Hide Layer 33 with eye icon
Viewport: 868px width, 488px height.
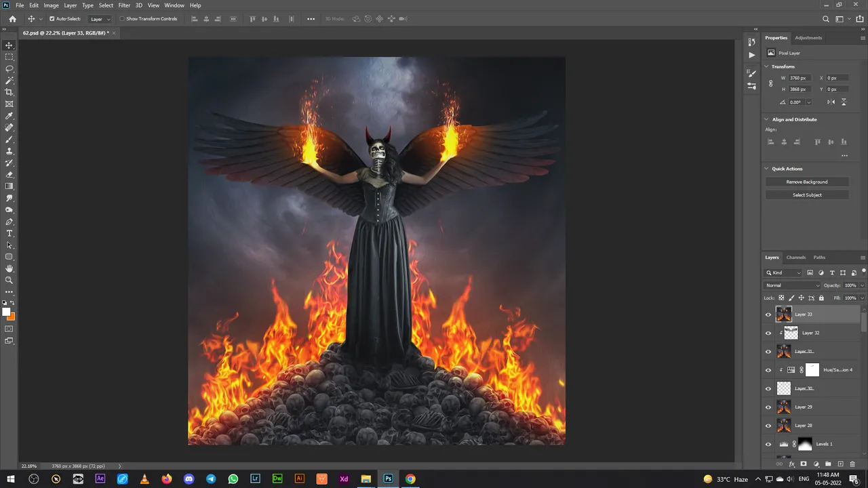pyautogui.click(x=768, y=314)
